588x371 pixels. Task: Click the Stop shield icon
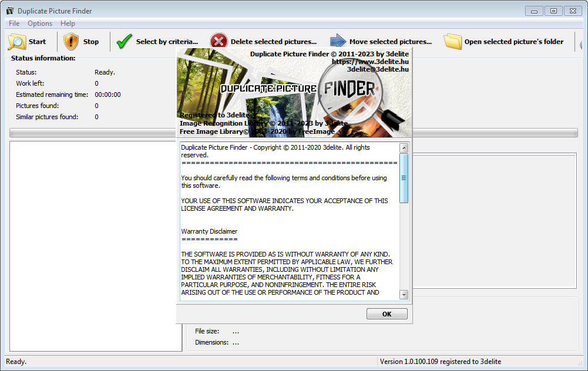click(71, 42)
